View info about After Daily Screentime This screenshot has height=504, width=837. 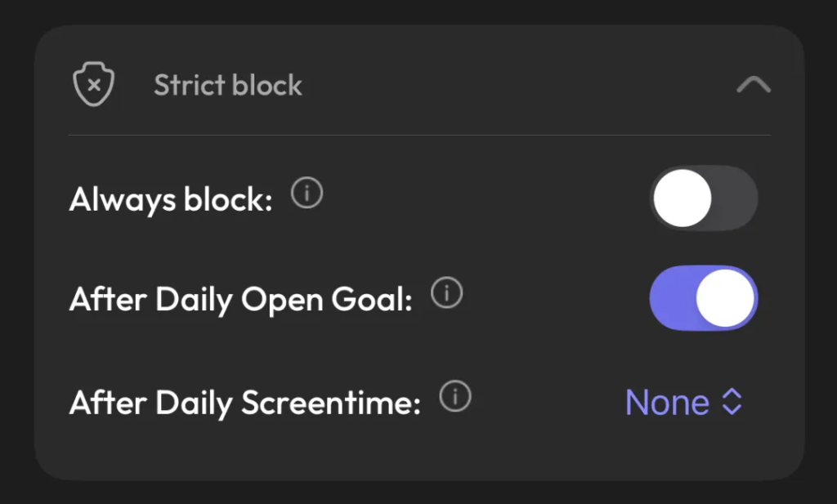coord(456,398)
